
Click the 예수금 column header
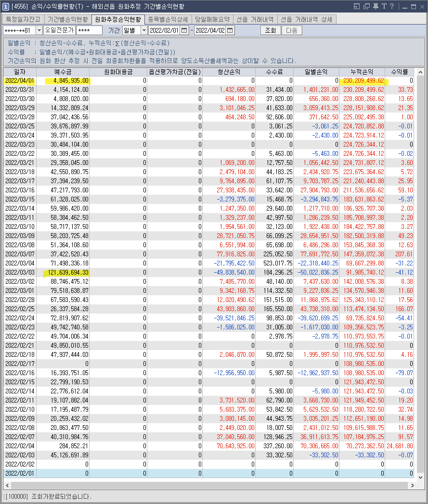point(63,72)
